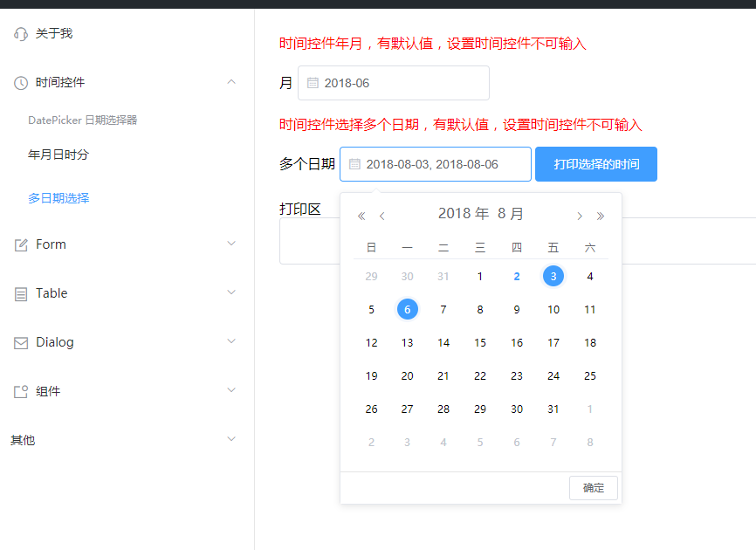Screen dimensions: 756x550
Task: Select August 11 in the calendar
Action: [589, 309]
